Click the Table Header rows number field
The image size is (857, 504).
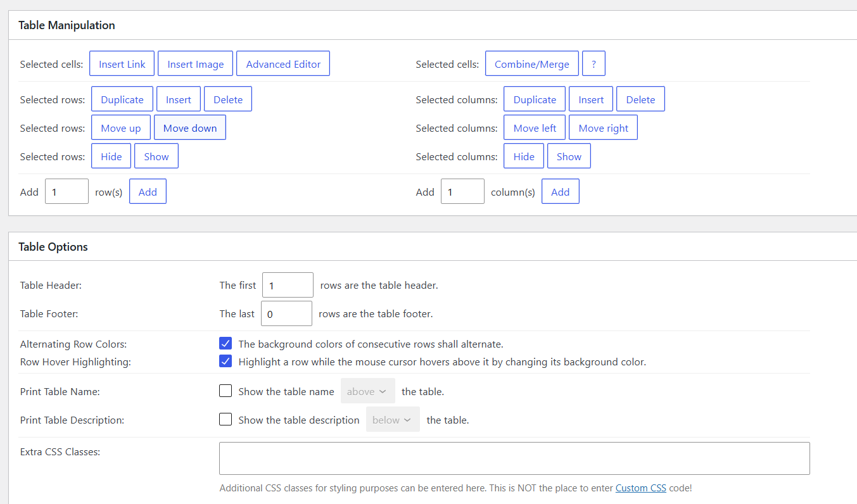click(288, 285)
